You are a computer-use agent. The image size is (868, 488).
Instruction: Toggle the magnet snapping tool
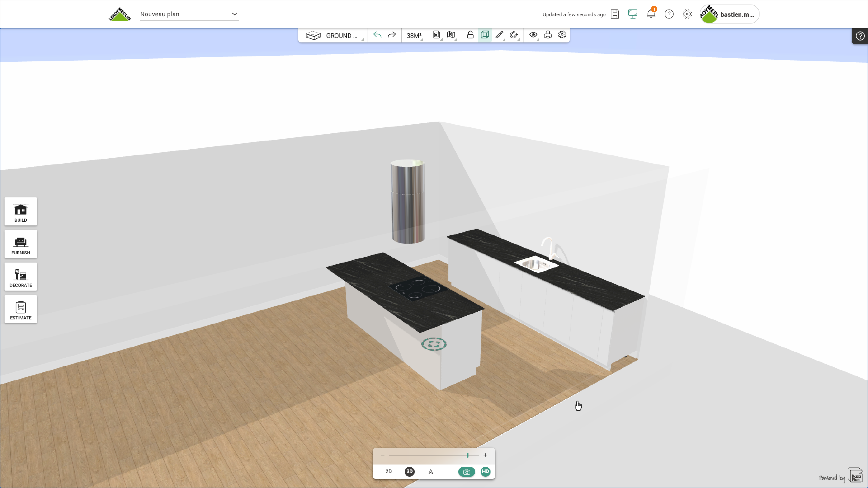[x=514, y=35]
